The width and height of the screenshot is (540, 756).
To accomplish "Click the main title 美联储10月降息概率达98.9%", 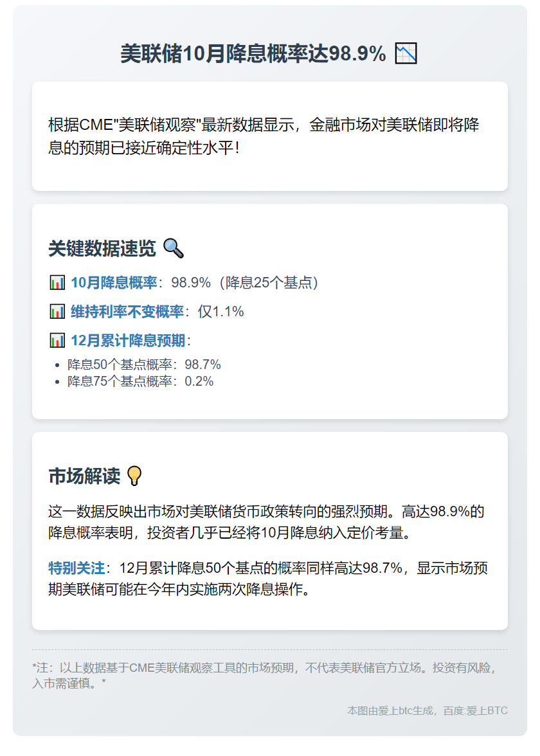I will 253,54.
